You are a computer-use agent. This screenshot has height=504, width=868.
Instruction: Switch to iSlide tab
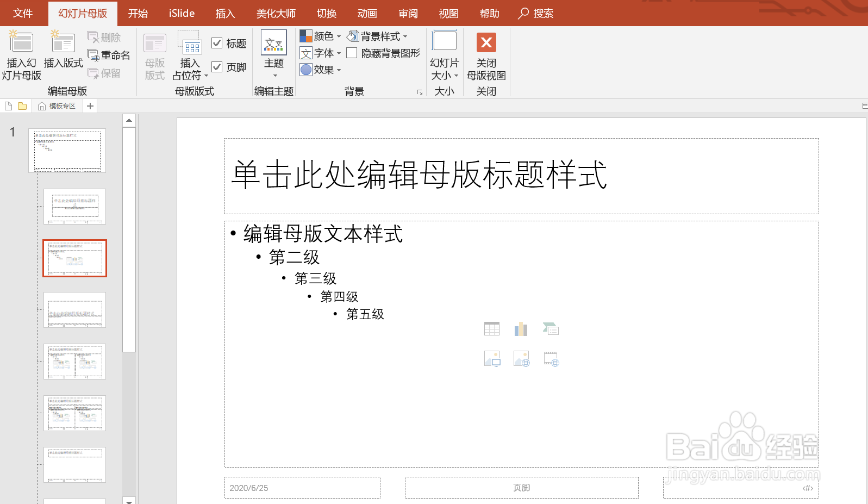tap(182, 13)
